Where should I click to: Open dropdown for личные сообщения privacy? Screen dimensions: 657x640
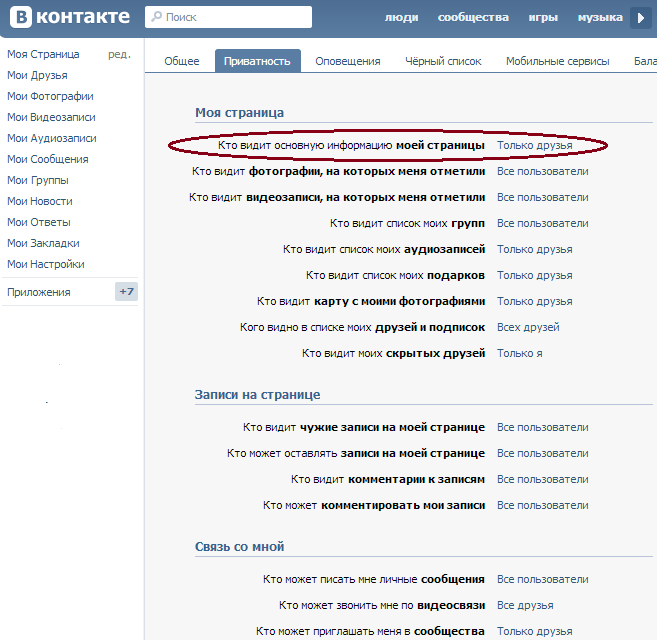pos(542,579)
